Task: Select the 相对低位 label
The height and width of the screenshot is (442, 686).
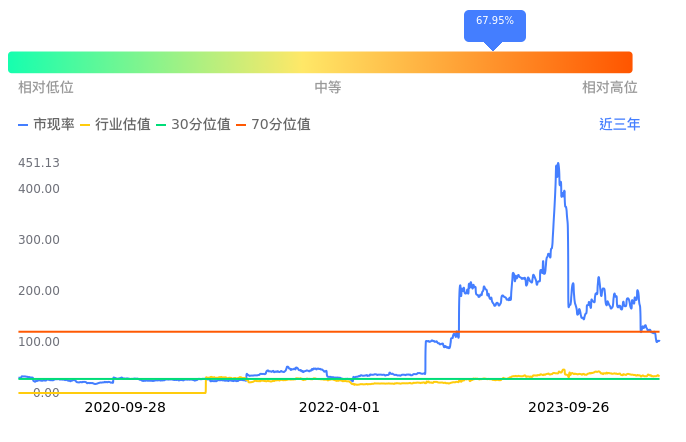Action: click(46, 88)
